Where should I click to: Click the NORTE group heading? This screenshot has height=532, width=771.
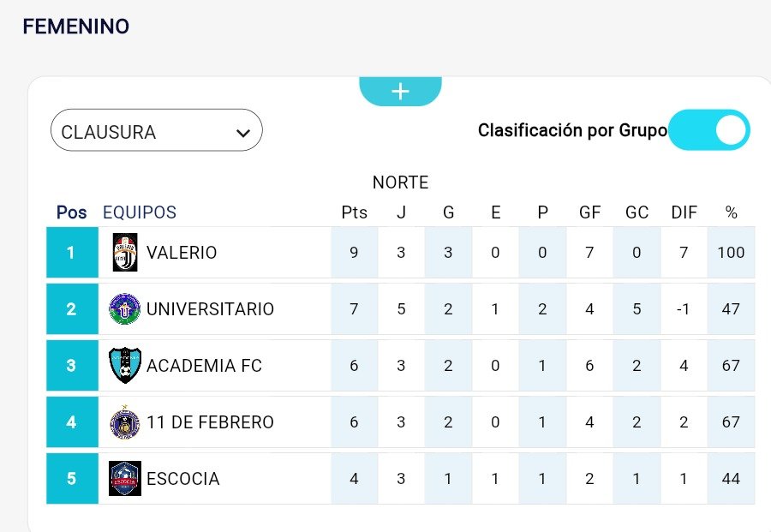pos(400,182)
